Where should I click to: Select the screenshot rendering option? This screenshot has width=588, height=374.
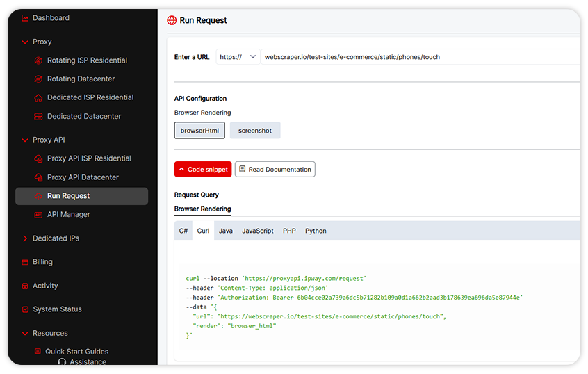(x=255, y=131)
